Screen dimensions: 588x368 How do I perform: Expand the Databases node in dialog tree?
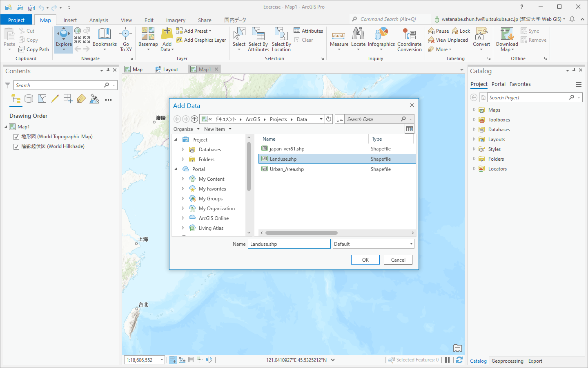point(183,150)
